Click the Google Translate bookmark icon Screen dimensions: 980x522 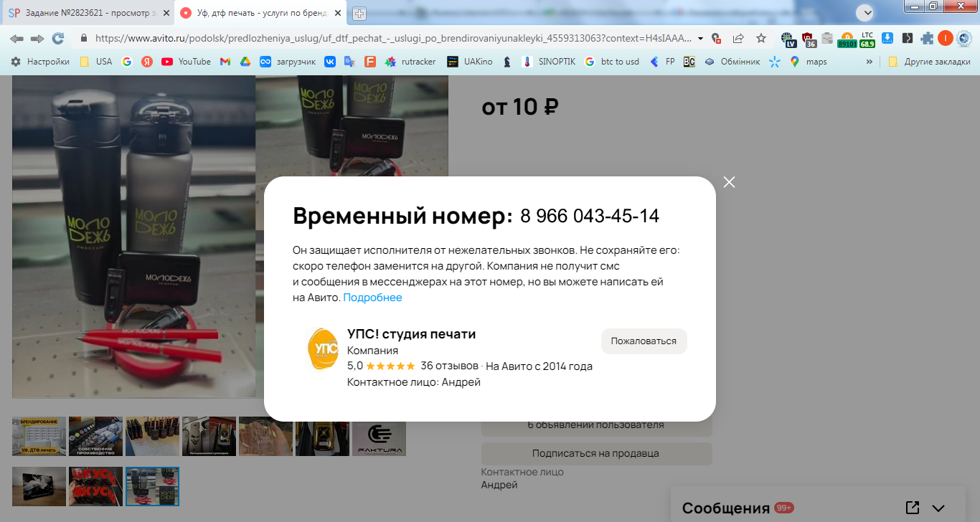[349, 62]
